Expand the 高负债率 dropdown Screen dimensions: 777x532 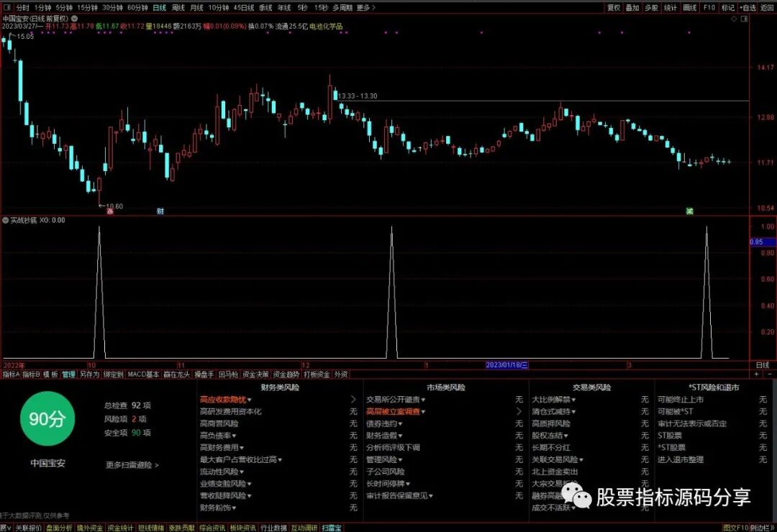coord(217,436)
